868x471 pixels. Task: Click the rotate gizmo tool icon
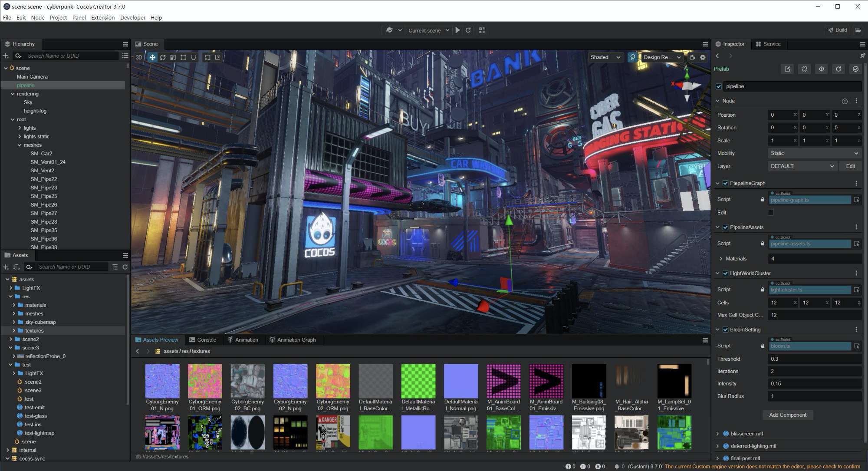click(162, 57)
